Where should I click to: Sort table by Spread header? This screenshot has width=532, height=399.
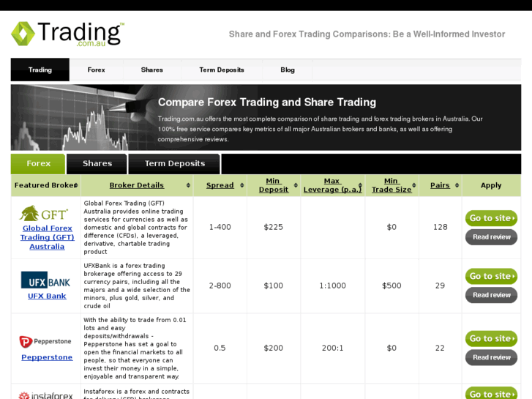click(220, 185)
